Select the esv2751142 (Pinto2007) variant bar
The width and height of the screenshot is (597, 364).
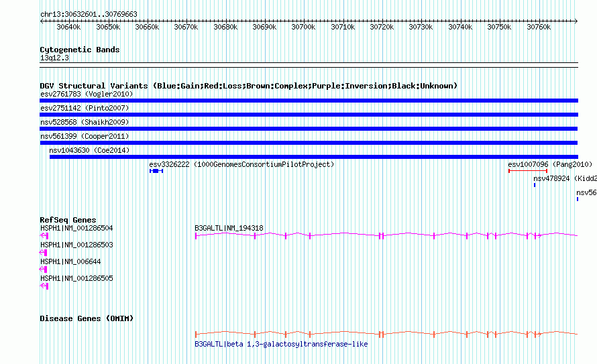point(309,115)
